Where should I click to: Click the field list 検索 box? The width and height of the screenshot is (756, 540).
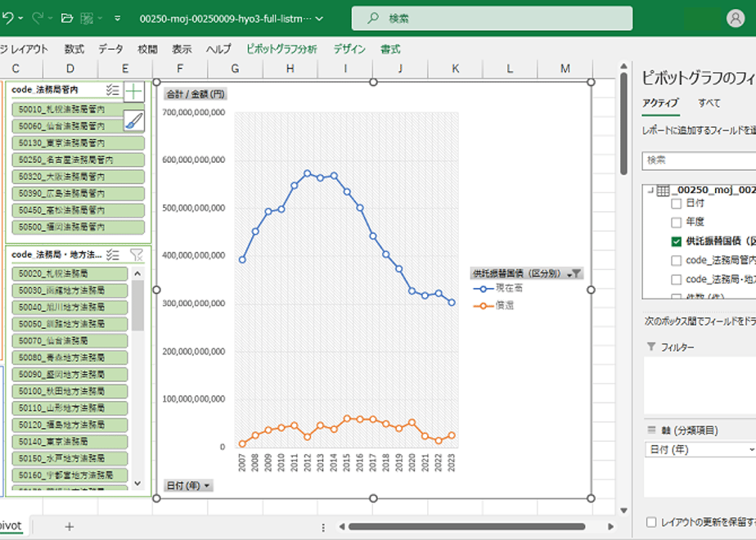(x=699, y=160)
